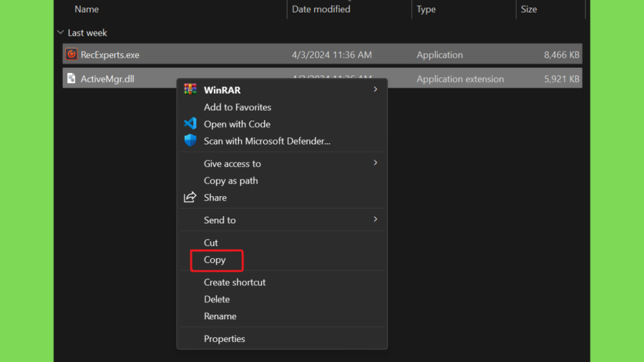Select the RecExperts.exe file name
The image size is (644, 362).
click(x=109, y=55)
